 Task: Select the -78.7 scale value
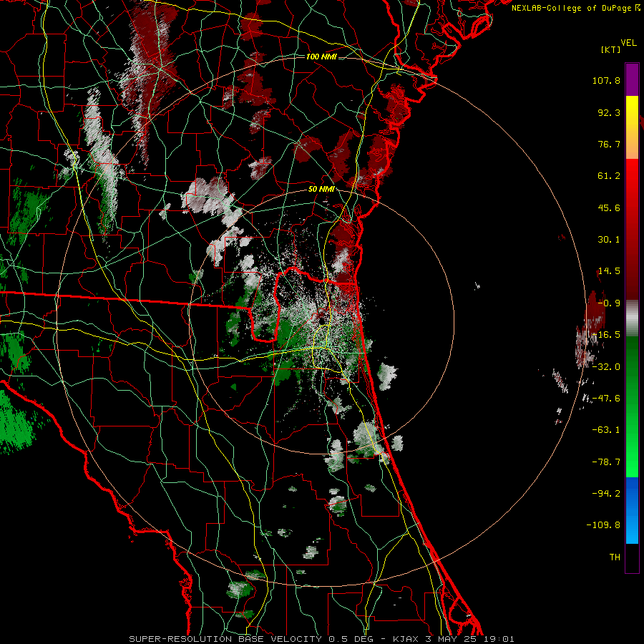pos(606,462)
